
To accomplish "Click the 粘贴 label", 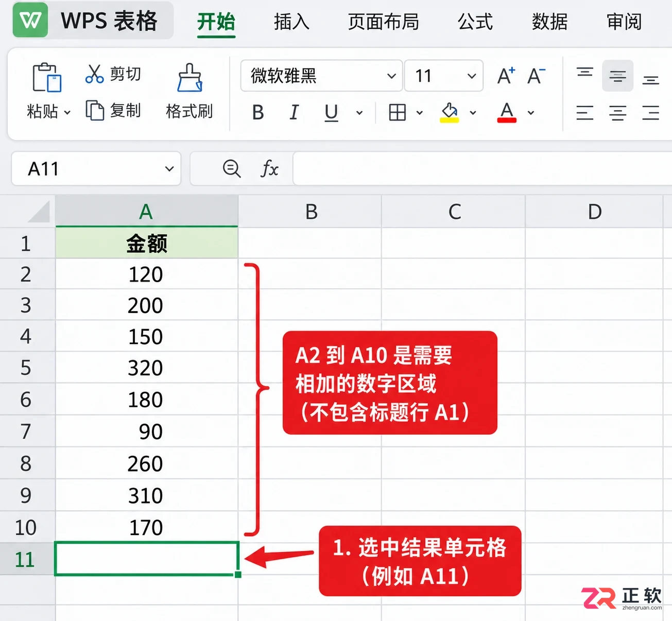I will click(x=42, y=111).
